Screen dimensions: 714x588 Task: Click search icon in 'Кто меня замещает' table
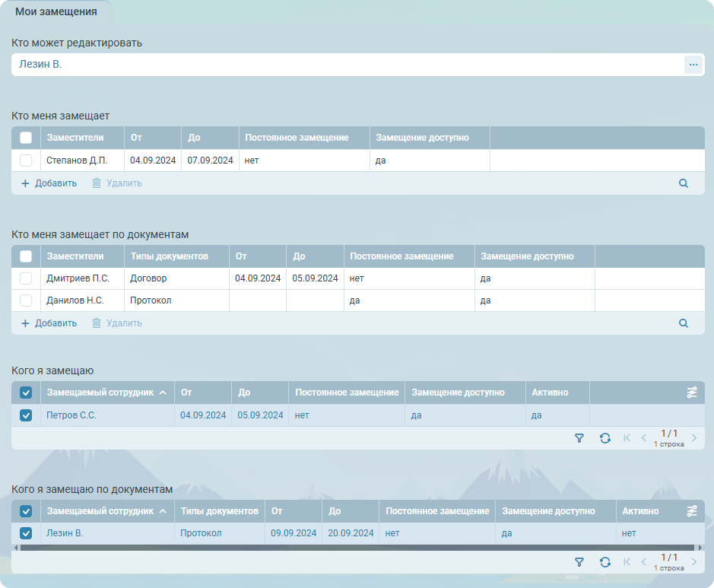683,183
